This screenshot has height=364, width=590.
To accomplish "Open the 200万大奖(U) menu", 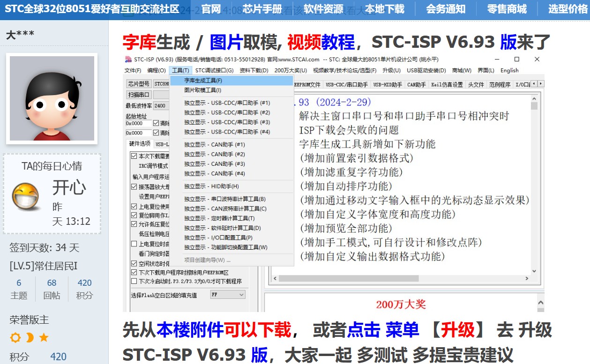I will click(x=291, y=70).
